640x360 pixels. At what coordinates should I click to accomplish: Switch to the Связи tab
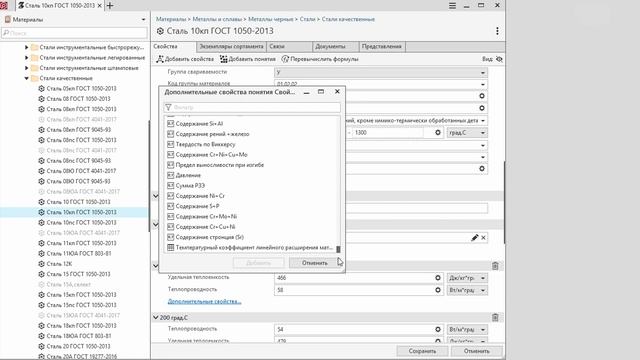pyautogui.click(x=289, y=47)
